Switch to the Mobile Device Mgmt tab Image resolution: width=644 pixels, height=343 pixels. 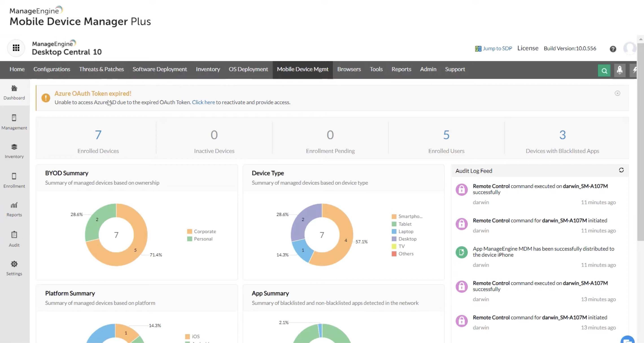tap(303, 69)
